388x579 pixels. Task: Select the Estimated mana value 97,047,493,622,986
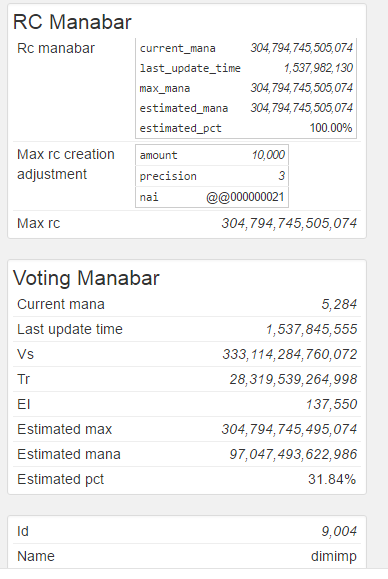[293, 454]
